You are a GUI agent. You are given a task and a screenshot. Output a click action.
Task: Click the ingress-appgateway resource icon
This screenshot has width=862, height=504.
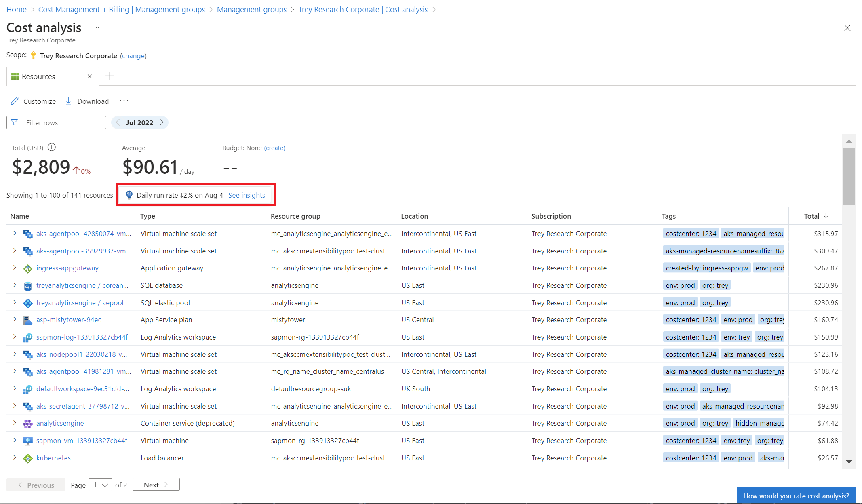27,268
